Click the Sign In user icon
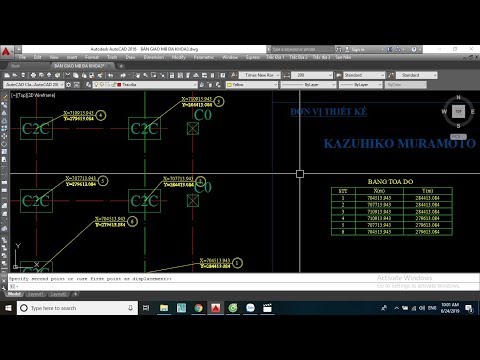Image resolution: width=480 pixels, height=360 pixels. pyautogui.click(x=347, y=49)
